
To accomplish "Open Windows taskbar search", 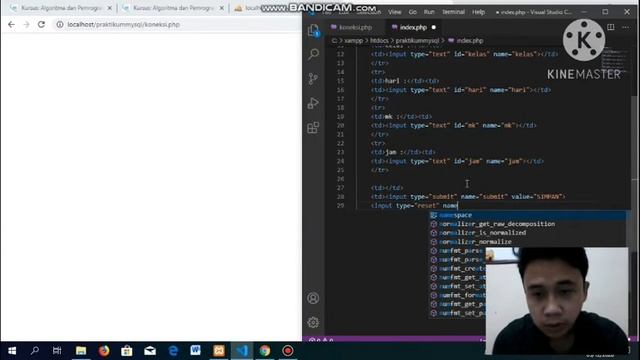I will 35,351.
